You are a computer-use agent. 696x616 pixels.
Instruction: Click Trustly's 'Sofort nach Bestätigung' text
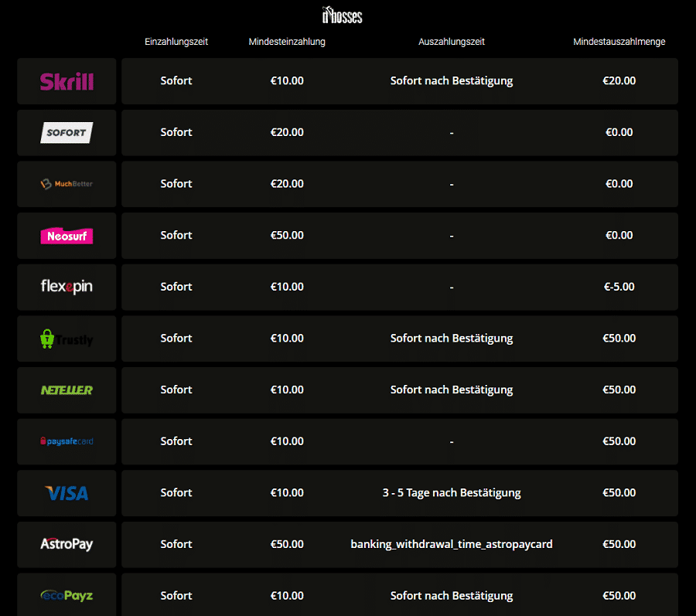click(452, 339)
